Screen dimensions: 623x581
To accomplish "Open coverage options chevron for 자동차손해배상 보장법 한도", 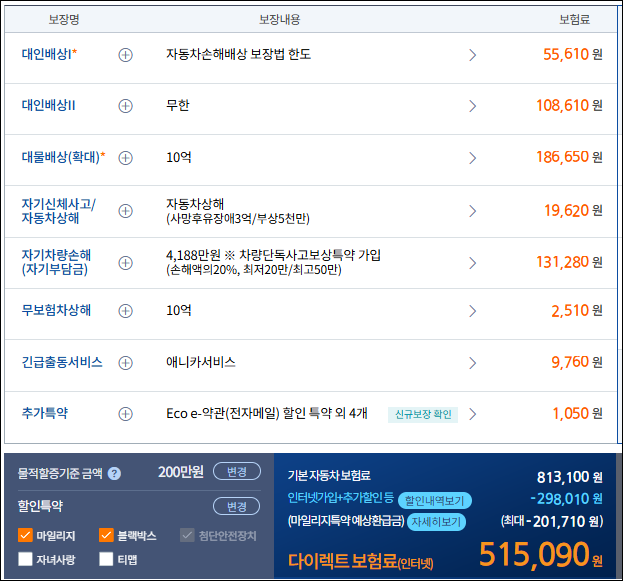I will (472, 55).
